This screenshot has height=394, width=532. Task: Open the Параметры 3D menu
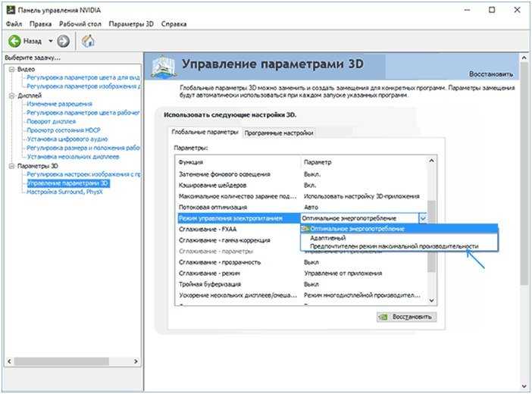pyautogui.click(x=131, y=24)
